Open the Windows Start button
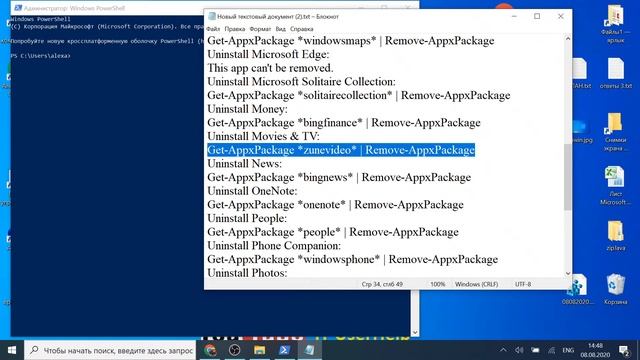 point(12,350)
